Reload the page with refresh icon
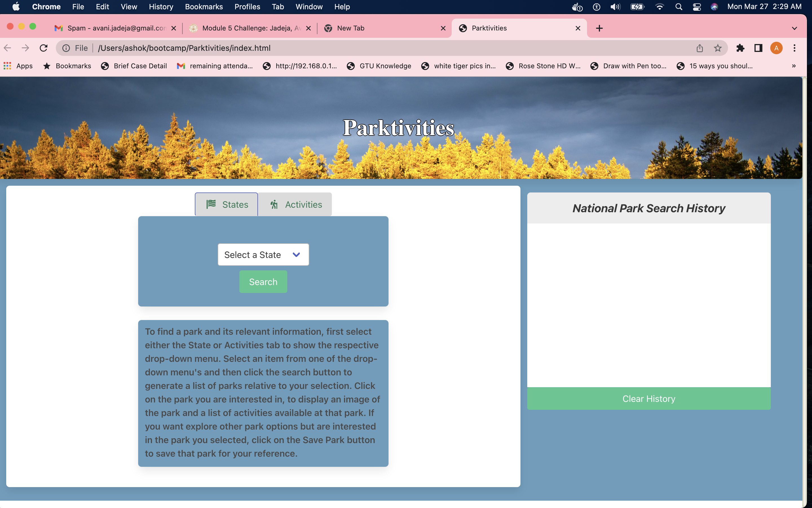This screenshot has width=812, height=508. (44, 48)
